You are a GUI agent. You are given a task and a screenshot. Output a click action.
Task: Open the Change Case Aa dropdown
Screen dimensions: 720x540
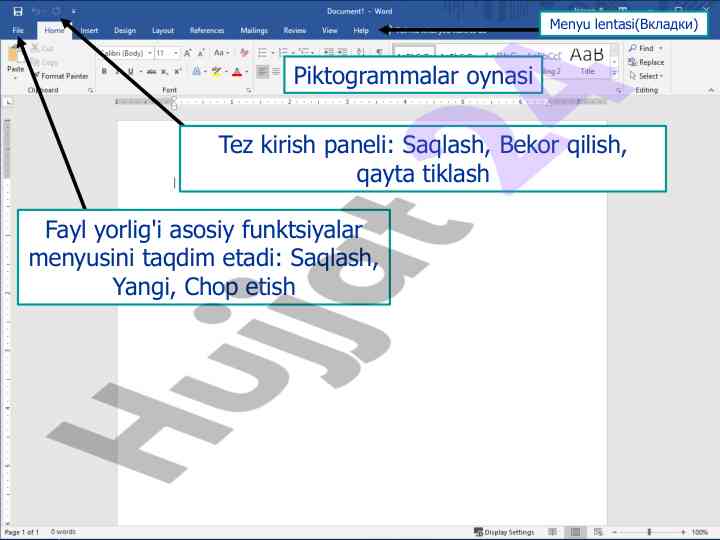coord(221,53)
